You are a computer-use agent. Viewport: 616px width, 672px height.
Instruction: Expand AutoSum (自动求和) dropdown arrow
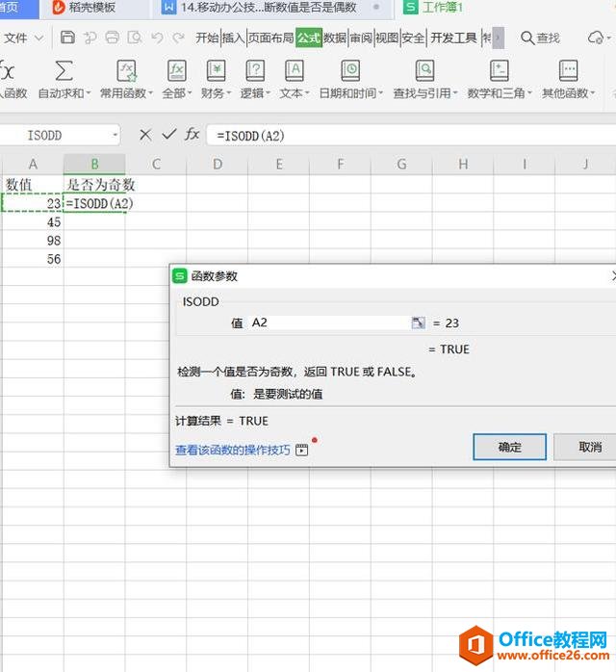pyautogui.click(x=89, y=93)
